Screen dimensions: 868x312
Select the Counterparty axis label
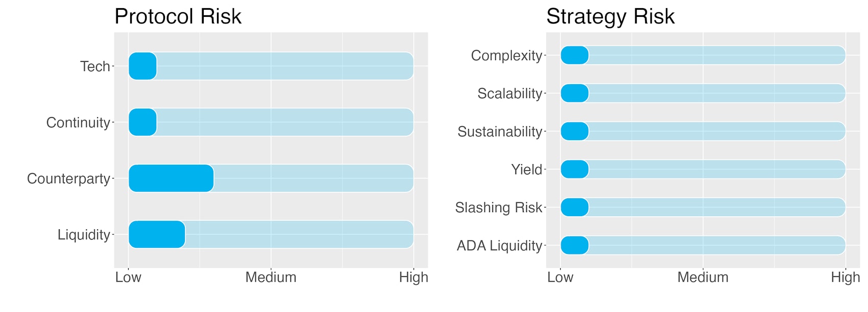click(x=68, y=178)
